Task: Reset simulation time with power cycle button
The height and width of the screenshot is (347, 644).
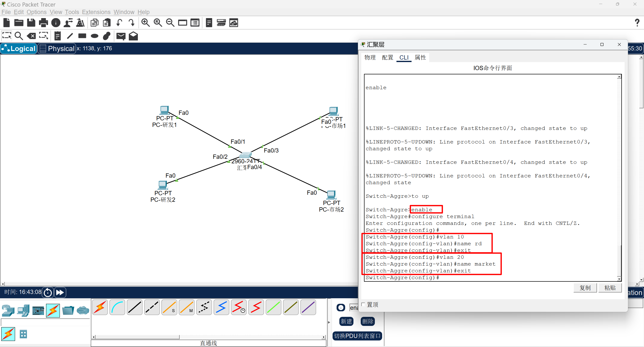Action: pos(48,292)
